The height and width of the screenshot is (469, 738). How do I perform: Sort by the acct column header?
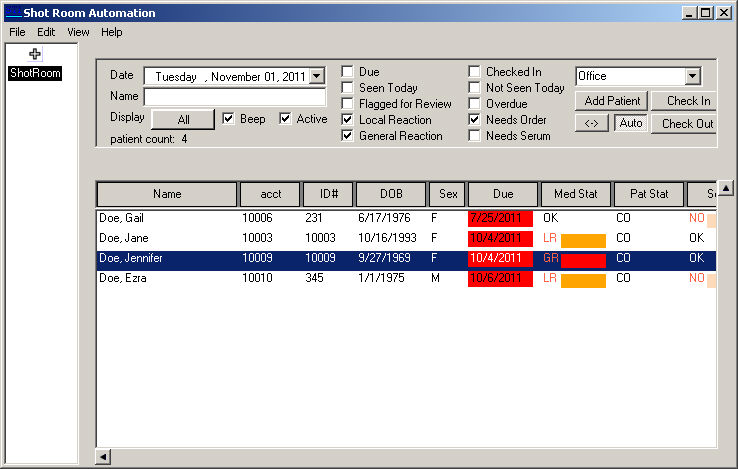coord(270,194)
